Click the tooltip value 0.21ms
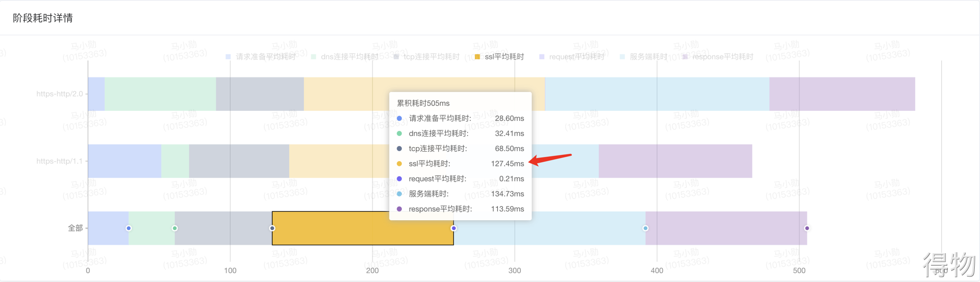The image size is (980, 282). [x=511, y=179]
